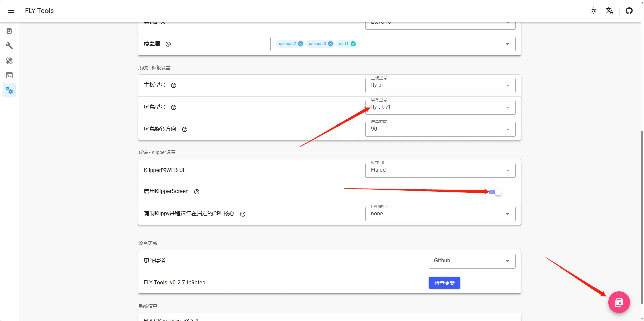
Task: Open the wrench tools sidebar icon
Action: point(9,46)
